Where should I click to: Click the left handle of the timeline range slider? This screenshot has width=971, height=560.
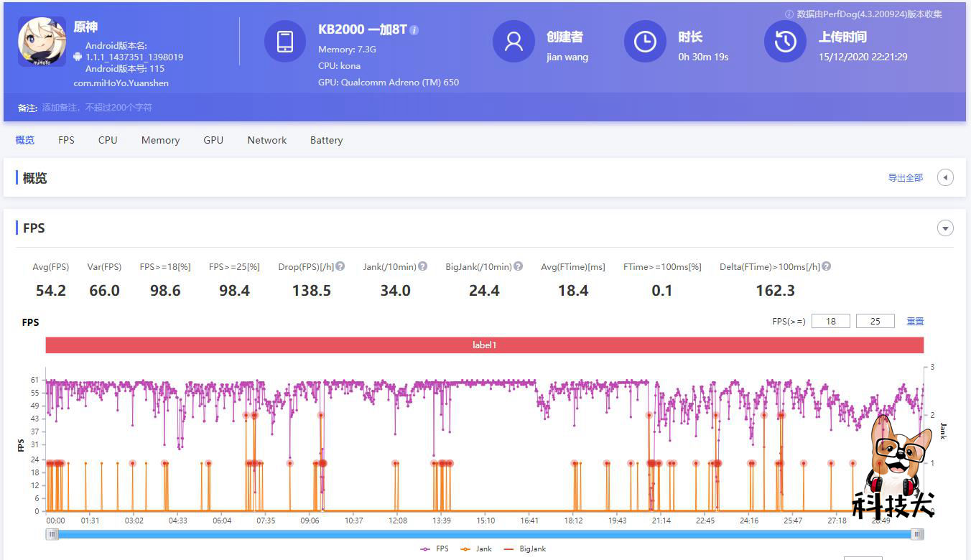click(x=52, y=534)
